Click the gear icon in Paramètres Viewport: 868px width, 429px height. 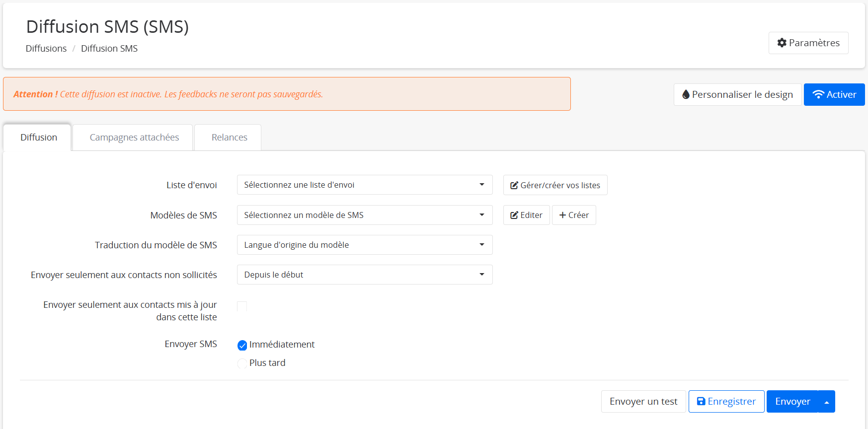pyautogui.click(x=782, y=43)
